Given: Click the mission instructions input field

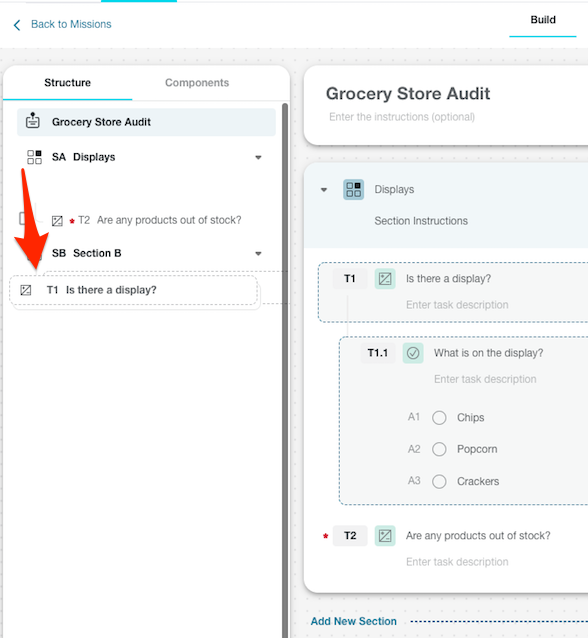Looking at the screenshot, I should click(402, 117).
